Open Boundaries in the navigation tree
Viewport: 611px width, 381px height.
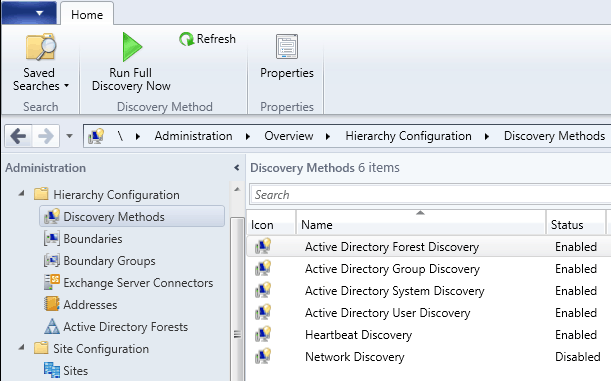coord(83,238)
